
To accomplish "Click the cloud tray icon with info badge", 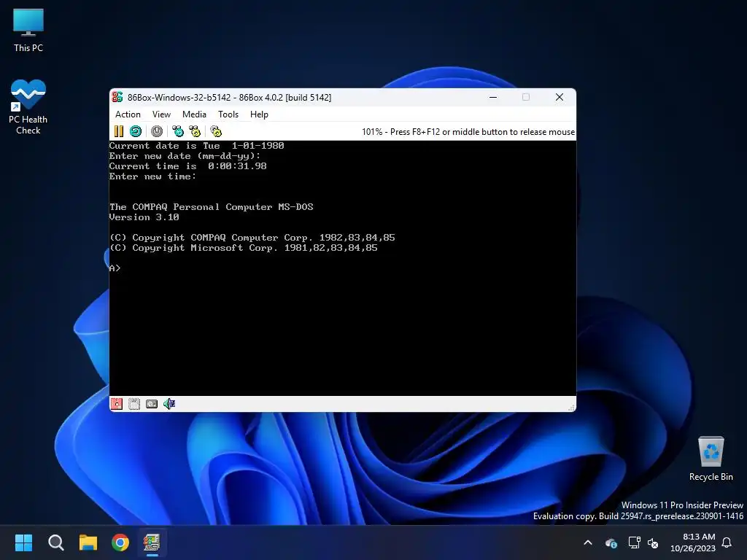I will point(611,542).
